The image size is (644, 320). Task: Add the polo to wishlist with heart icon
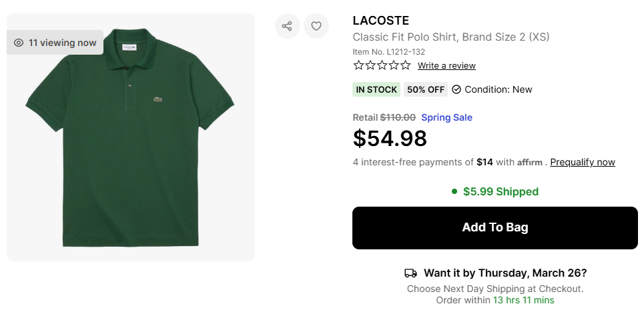click(316, 26)
